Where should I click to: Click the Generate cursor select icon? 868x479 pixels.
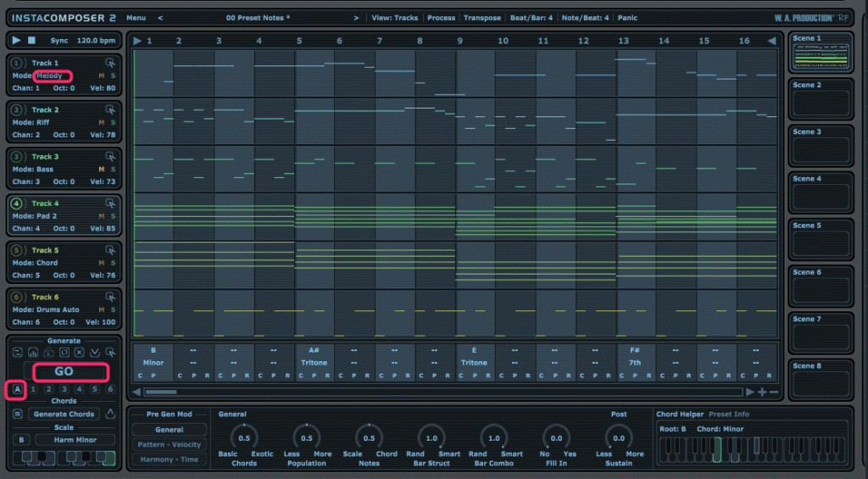tap(110, 352)
